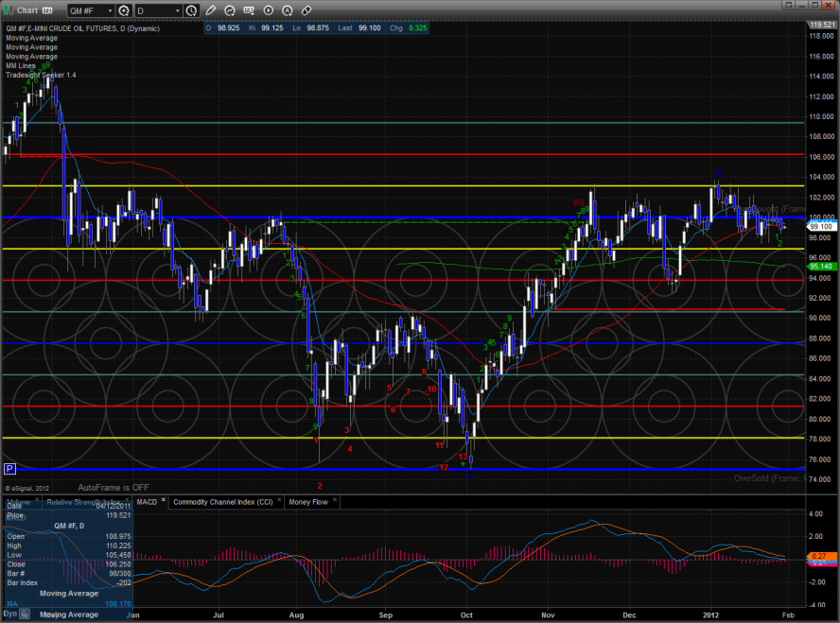Click the Bar Index value -202
Viewport: 840px width, 623px height.
tap(124, 583)
